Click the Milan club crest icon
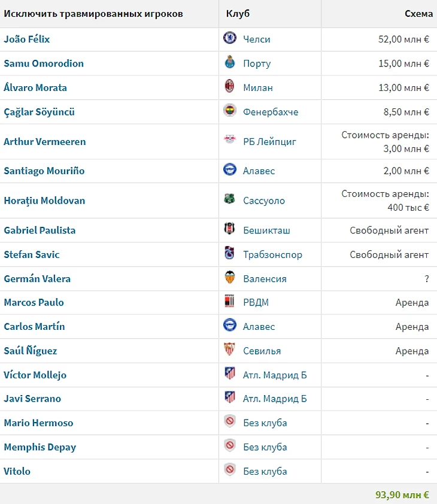This screenshot has height=504, width=437. click(x=230, y=87)
